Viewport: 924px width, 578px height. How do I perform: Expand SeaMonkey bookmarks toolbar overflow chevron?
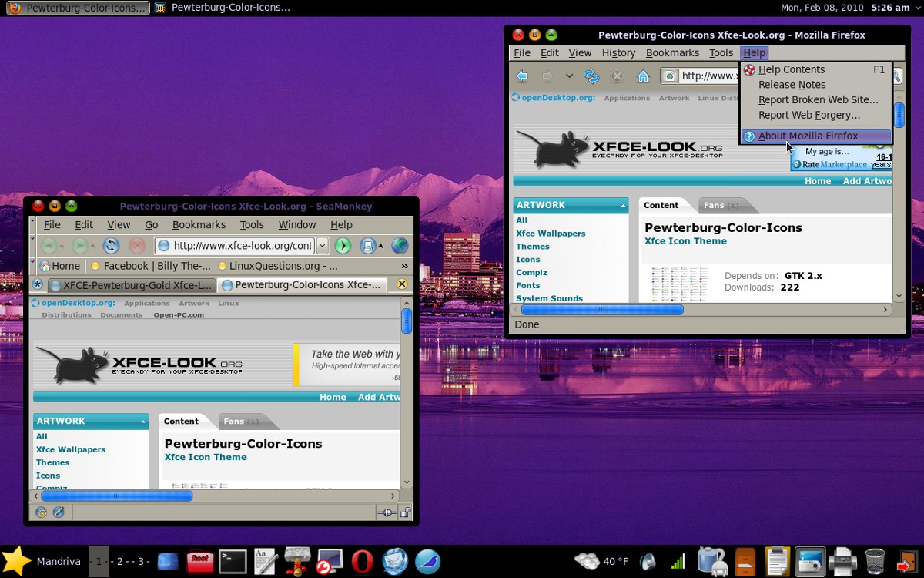[x=404, y=266]
